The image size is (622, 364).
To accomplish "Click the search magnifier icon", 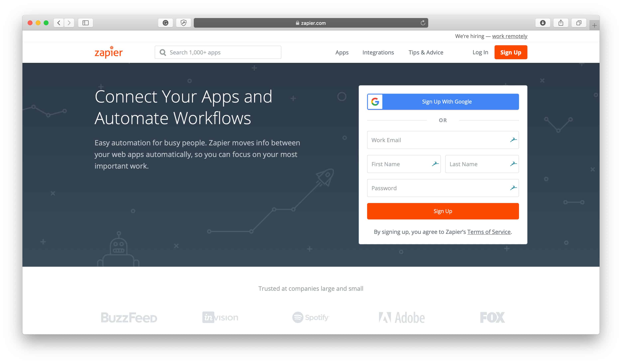I will (163, 52).
